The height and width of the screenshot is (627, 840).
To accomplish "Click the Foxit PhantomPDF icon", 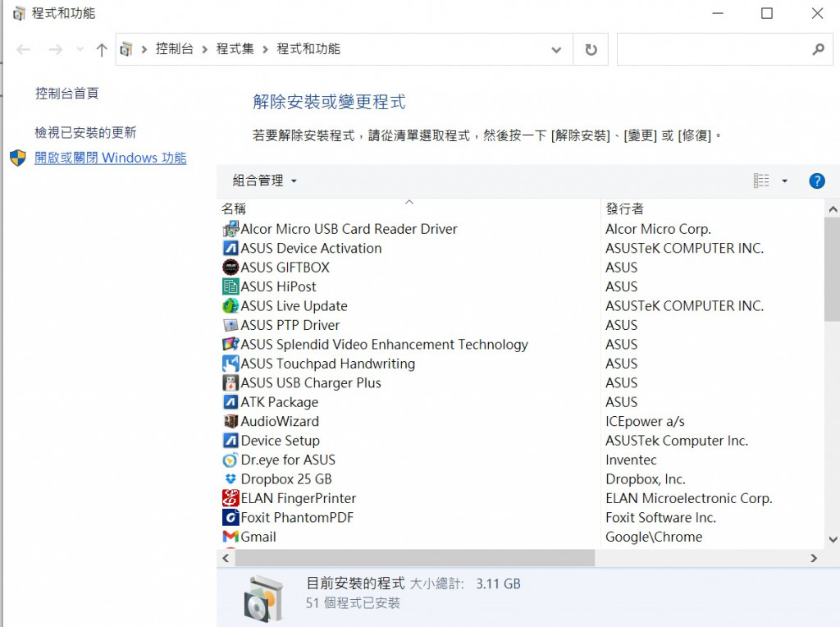I will 231,518.
